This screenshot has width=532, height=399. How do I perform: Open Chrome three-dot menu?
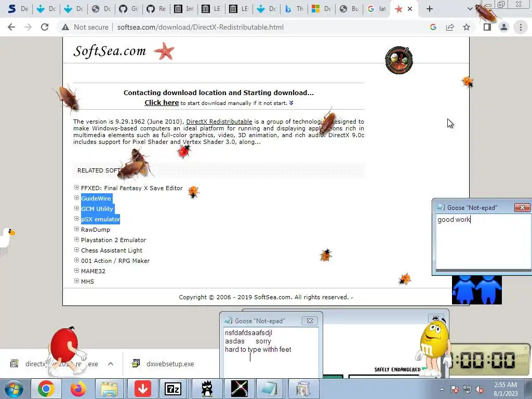521,27
